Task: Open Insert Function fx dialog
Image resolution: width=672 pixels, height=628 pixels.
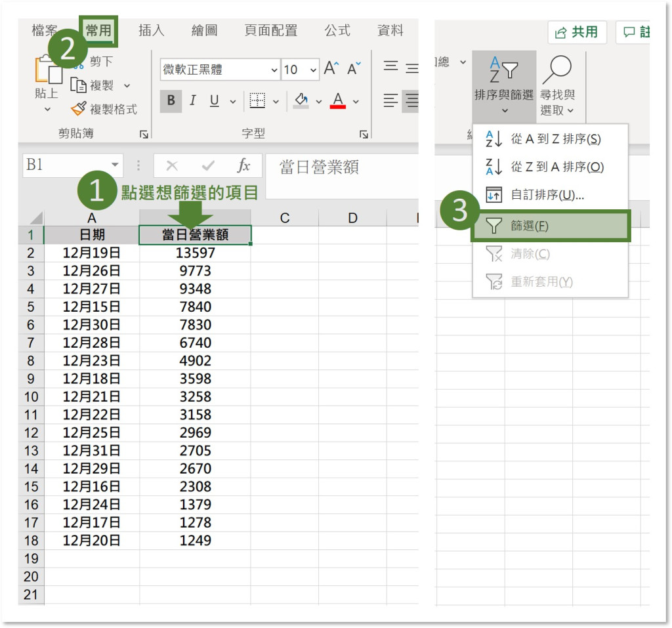Action: click(243, 165)
